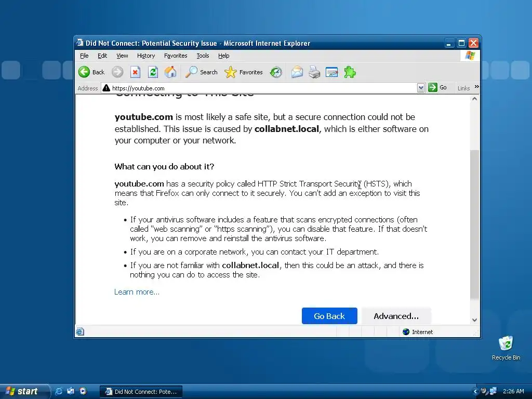Click Show Desktop Quick Launch icon
The image size is (532, 399).
pyautogui.click(x=71, y=391)
